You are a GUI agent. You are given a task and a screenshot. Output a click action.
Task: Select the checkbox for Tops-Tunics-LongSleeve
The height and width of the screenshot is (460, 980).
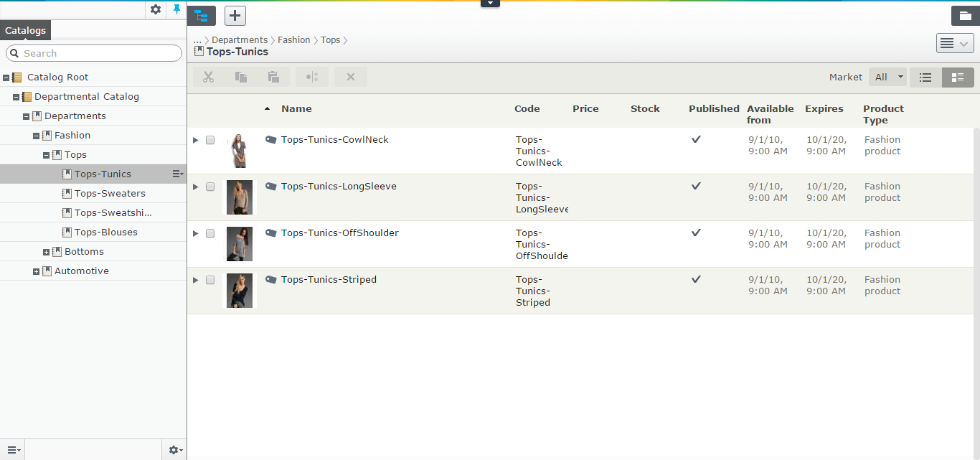tap(210, 187)
